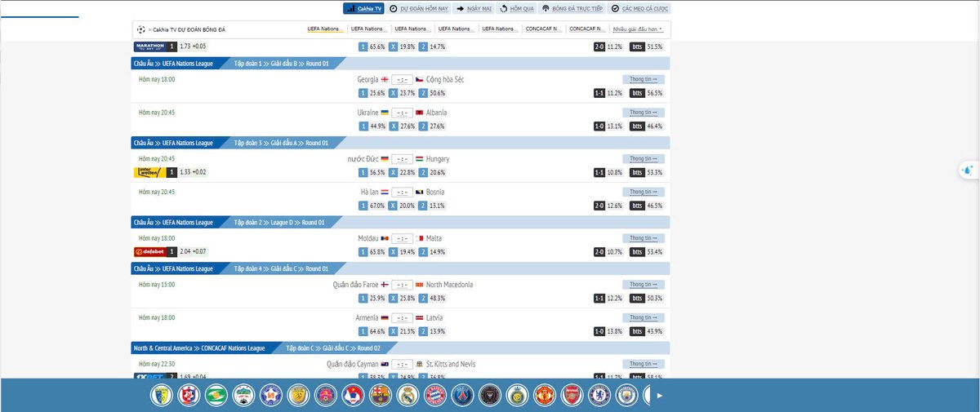Open the Real Madrid club logo
This screenshot has height=412, width=980.
click(408, 396)
